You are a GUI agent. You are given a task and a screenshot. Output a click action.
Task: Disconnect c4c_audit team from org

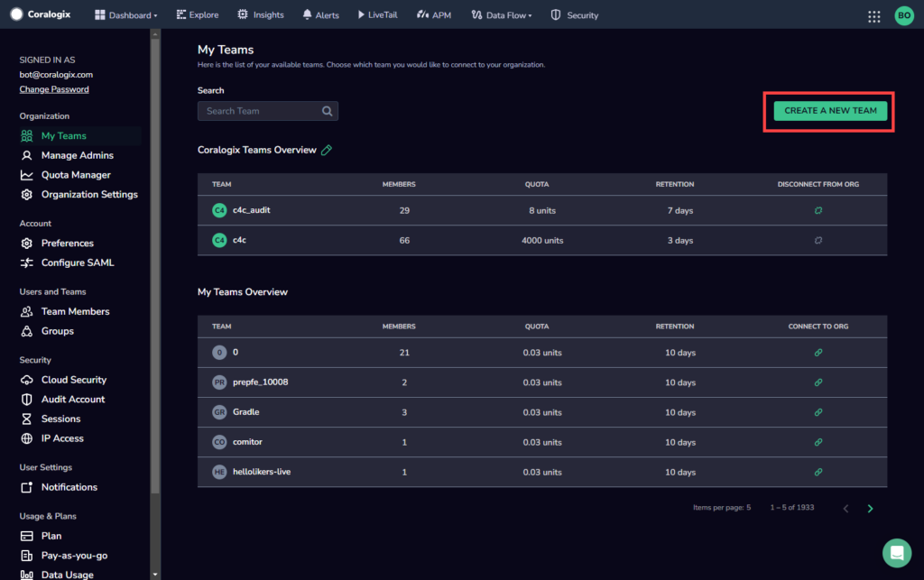coord(818,210)
